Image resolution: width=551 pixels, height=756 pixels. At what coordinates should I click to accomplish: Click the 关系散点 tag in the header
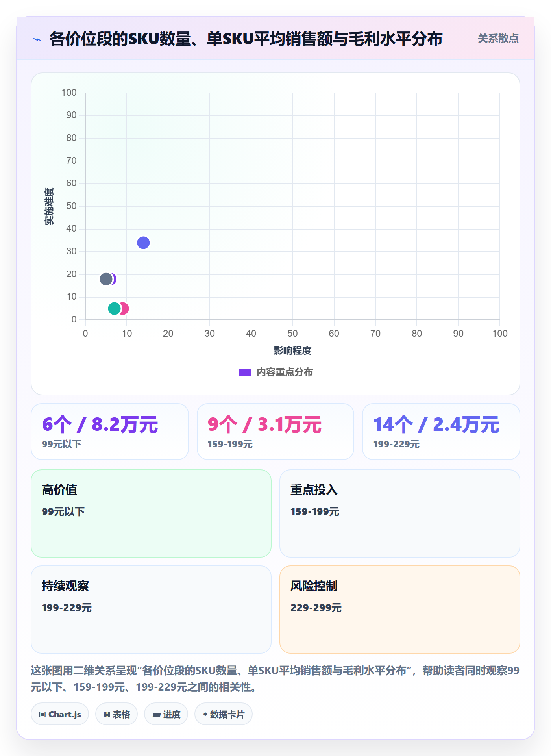point(498,39)
